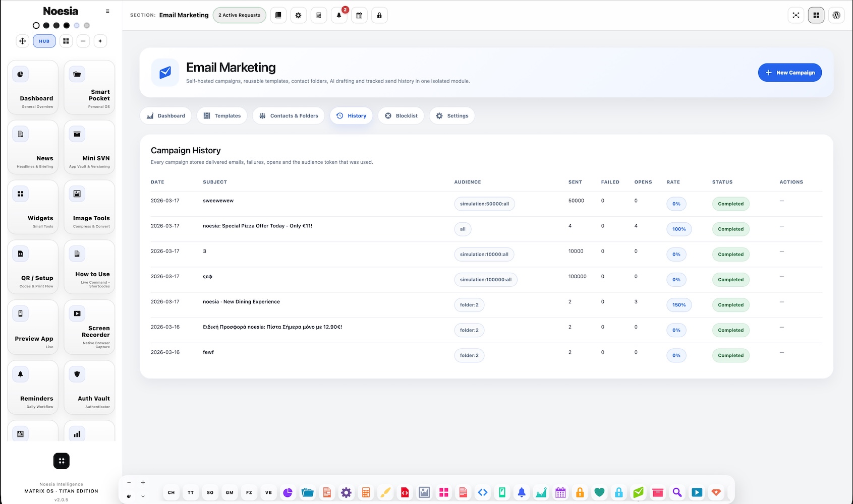Click the move arrows icon in sidebar
The height and width of the screenshot is (504, 853).
23,41
